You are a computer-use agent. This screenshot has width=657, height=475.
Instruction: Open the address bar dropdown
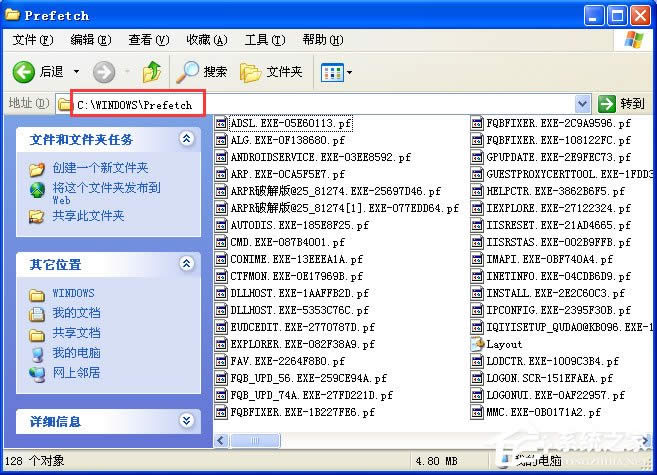click(x=583, y=104)
